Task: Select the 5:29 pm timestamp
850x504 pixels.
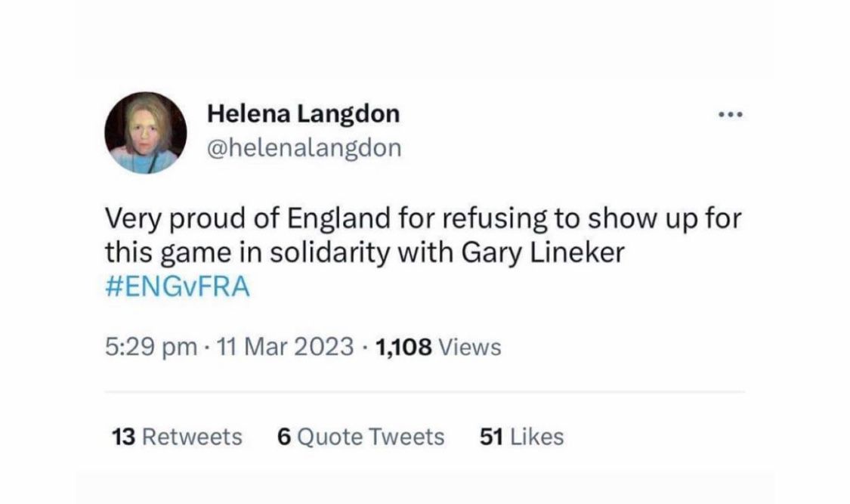Action: point(151,347)
